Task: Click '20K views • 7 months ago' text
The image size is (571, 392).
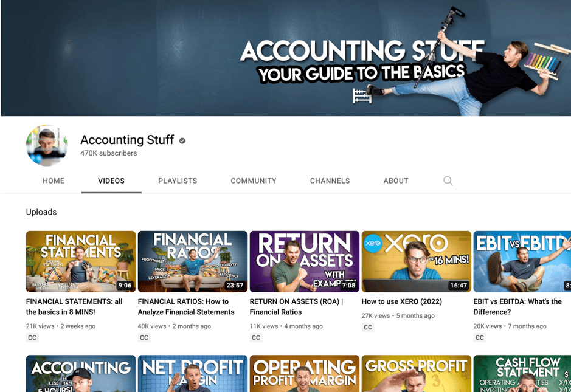Action: click(510, 326)
